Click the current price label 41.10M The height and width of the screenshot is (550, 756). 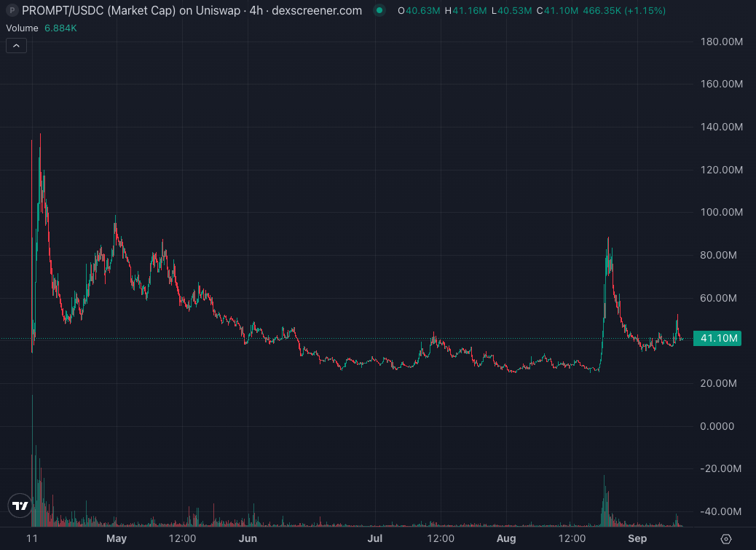click(x=717, y=339)
